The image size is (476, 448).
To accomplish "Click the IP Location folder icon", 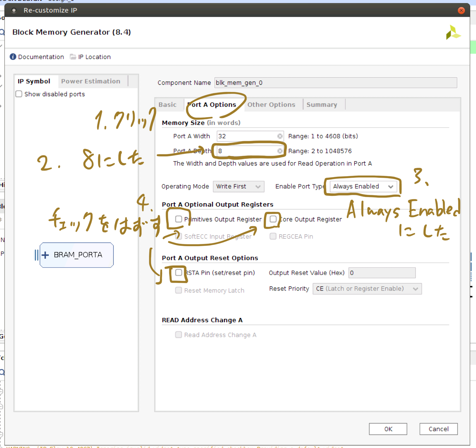I will 73,57.
